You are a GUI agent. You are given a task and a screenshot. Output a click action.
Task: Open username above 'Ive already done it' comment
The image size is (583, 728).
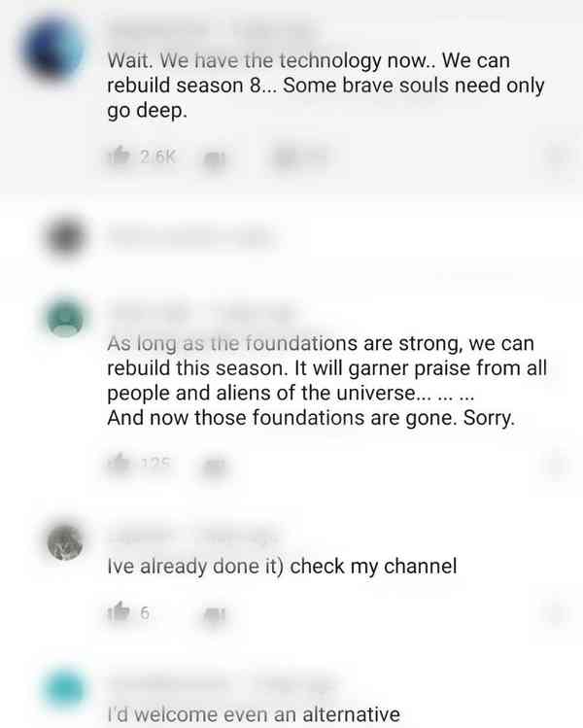point(192,537)
